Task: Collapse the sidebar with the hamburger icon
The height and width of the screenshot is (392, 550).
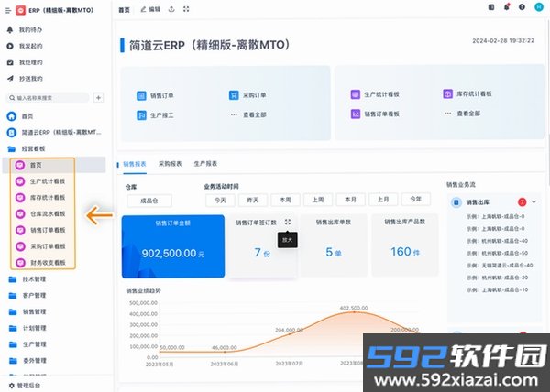Action: 8,11
